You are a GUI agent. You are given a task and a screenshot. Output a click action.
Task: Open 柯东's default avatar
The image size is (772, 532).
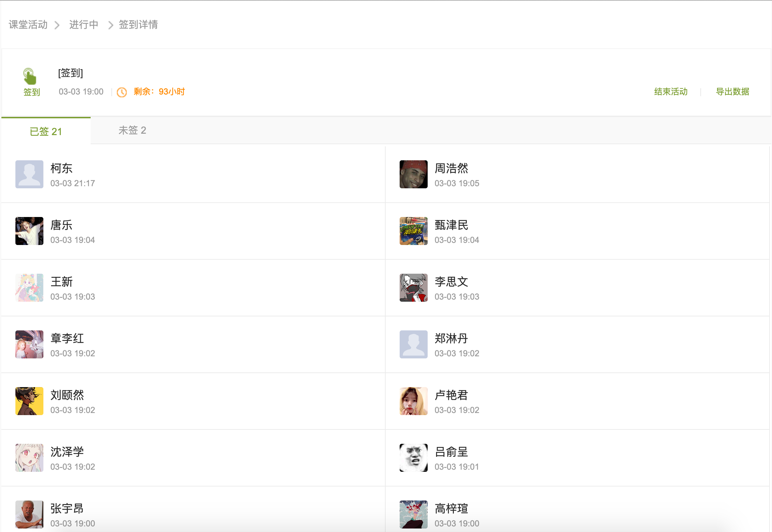(x=29, y=174)
